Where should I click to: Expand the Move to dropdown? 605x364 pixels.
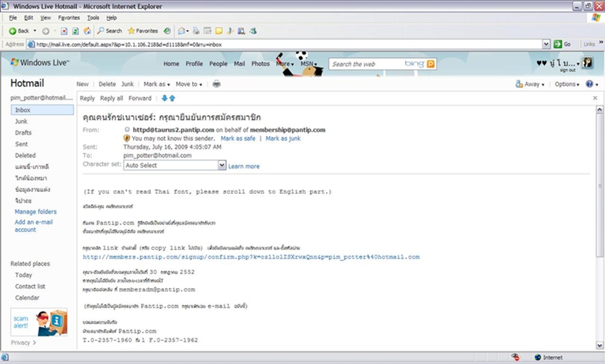189,84
